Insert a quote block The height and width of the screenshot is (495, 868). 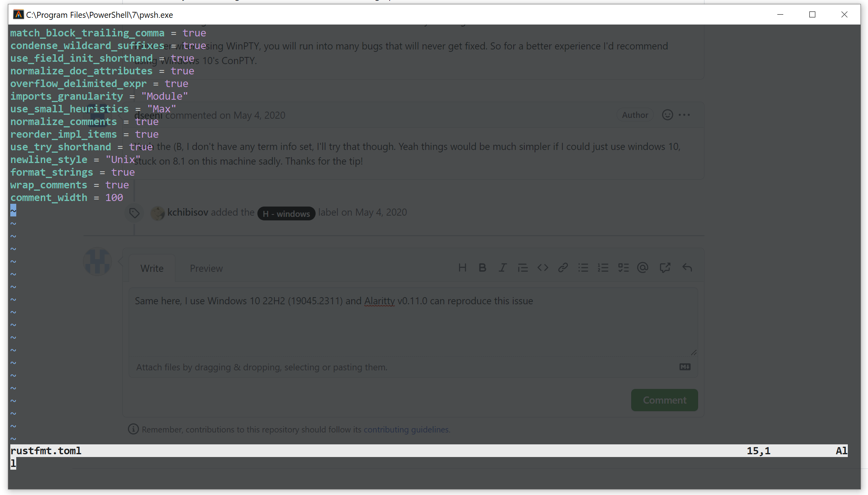[x=523, y=267]
